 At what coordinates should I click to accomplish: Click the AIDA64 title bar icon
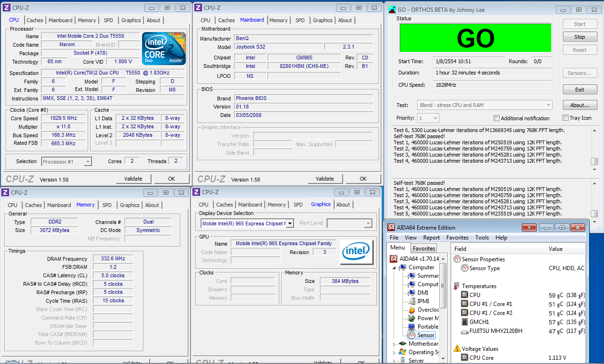coord(391,227)
